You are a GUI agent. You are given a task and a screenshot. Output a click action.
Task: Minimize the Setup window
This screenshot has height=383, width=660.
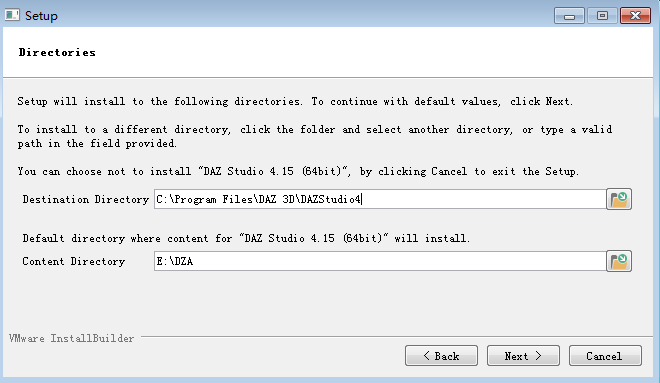(569, 16)
